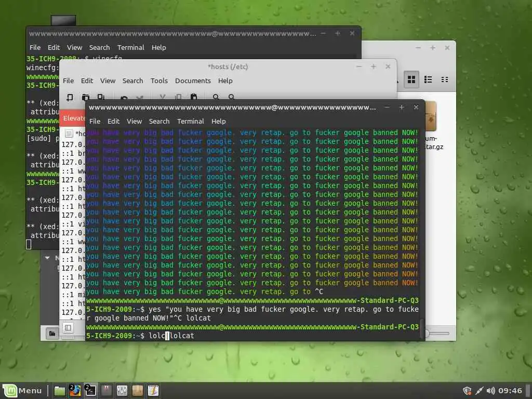Viewport: 532px width, 399px height.
Task: Open the Search menu in front terminal
Action: [159, 121]
